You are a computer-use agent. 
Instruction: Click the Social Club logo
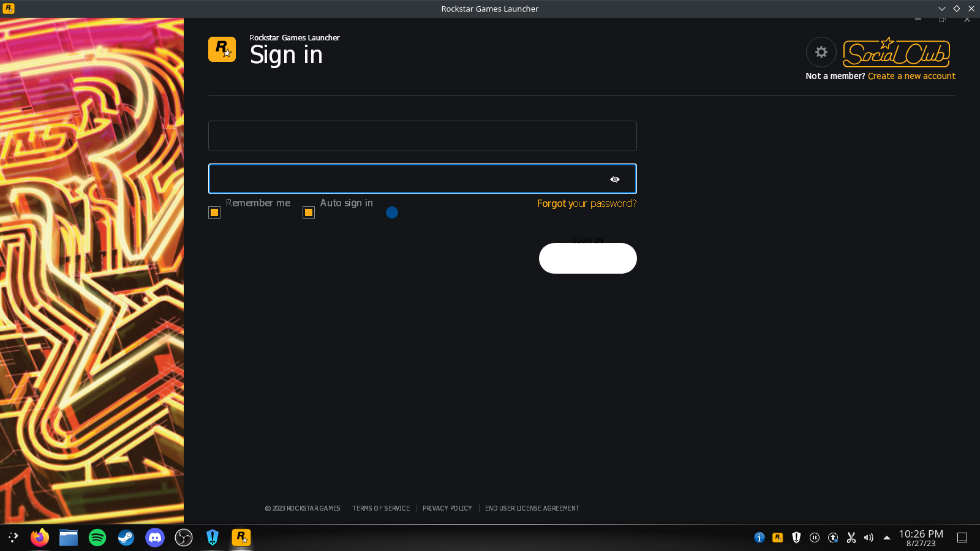point(897,52)
